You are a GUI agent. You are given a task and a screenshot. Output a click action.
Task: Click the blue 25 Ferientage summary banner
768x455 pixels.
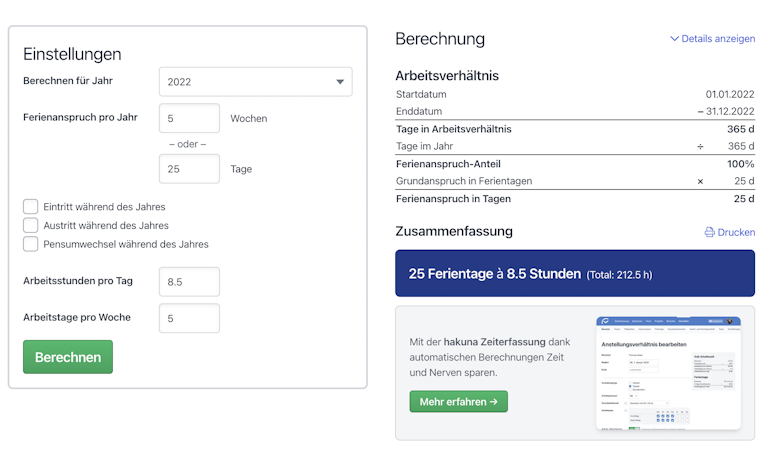point(575,274)
